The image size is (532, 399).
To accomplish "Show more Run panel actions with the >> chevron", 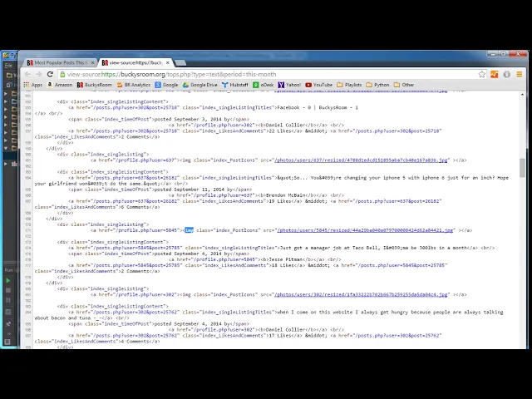I will 8,333.
